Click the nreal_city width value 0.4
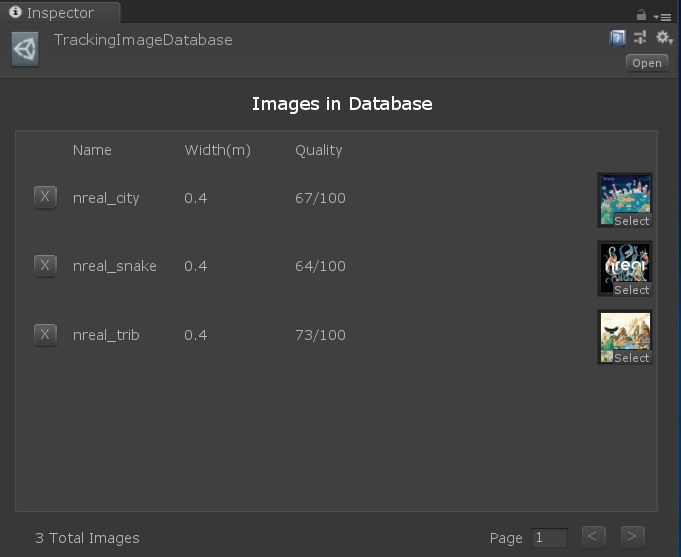 [x=196, y=198]
